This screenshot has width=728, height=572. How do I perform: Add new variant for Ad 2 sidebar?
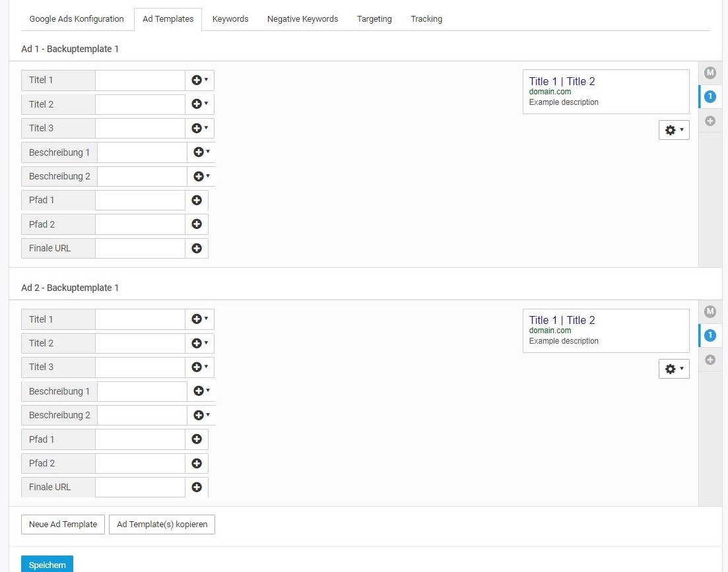pyautogui.click(x=710, y=360)
